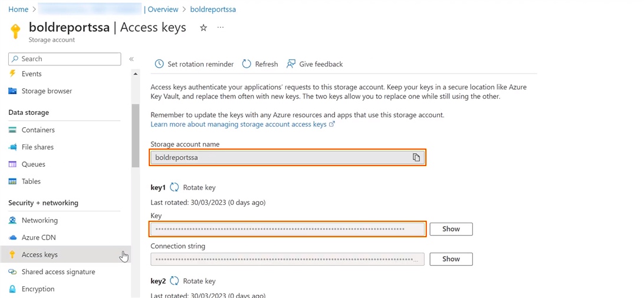Viewport: 644px width, 298px height.
Task: Open Storage browser in the sidebar
Action: pos(47,91)
